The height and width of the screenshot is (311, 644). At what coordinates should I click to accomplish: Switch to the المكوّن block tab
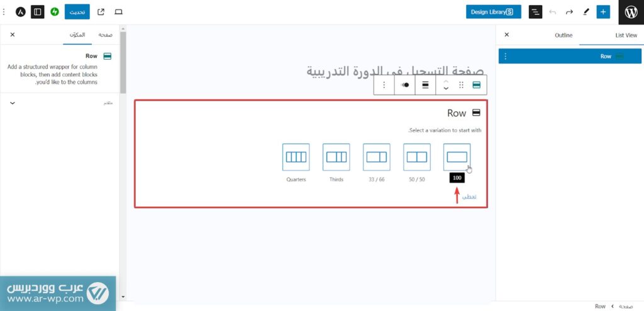click(x=77, y=35)
